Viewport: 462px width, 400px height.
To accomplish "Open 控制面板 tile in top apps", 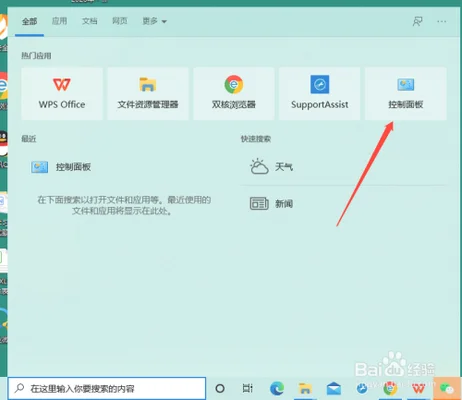I will 406,94.
